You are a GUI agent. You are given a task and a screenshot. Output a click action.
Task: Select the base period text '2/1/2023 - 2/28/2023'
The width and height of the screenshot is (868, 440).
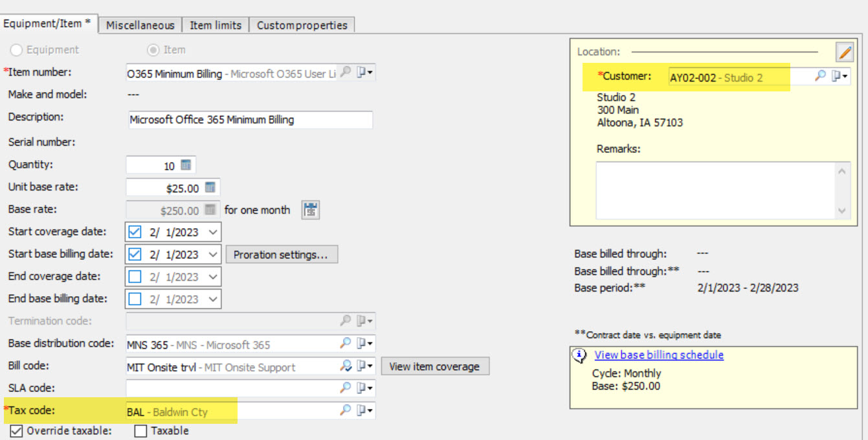pyautogui.click(x=747, y=288)
